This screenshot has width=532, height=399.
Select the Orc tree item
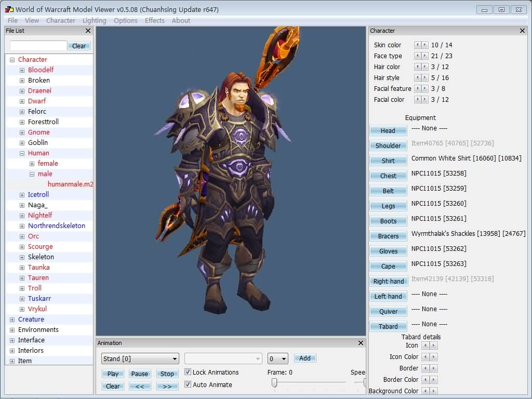click(x=34, y=236)
